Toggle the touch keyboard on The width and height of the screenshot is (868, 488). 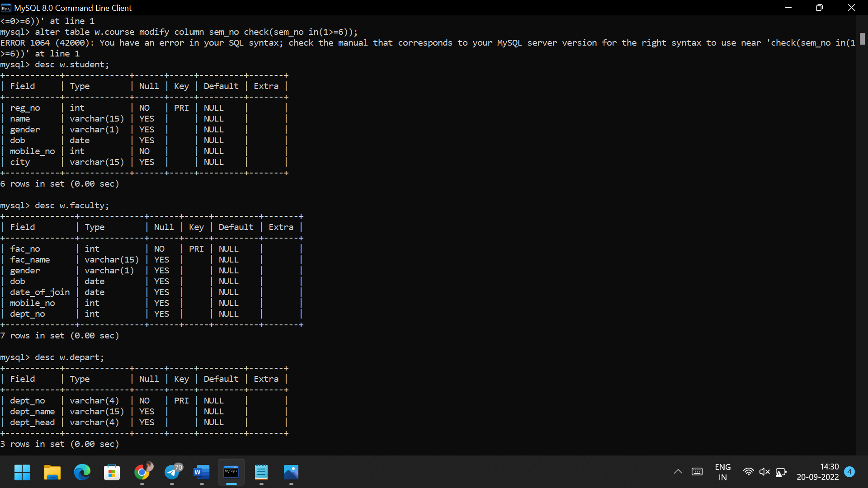[x=697, y=472]
